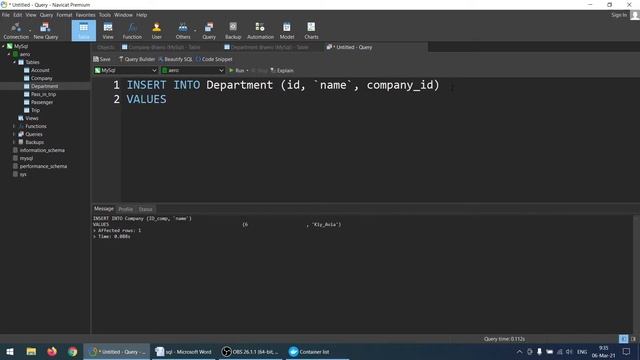Viewport: 640px width, 360px height.
Task: Switch to the Status tab
Action: click(x=145, y=209)
